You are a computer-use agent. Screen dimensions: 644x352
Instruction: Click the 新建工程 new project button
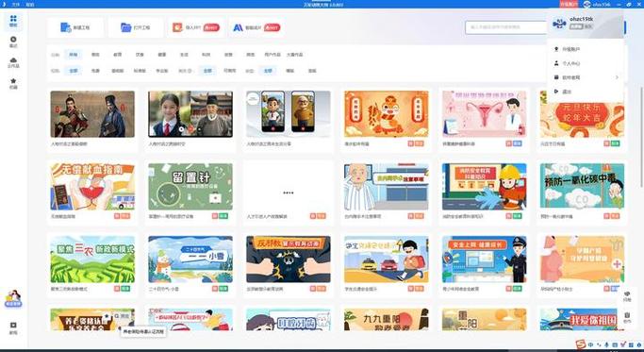pos(75,27)
